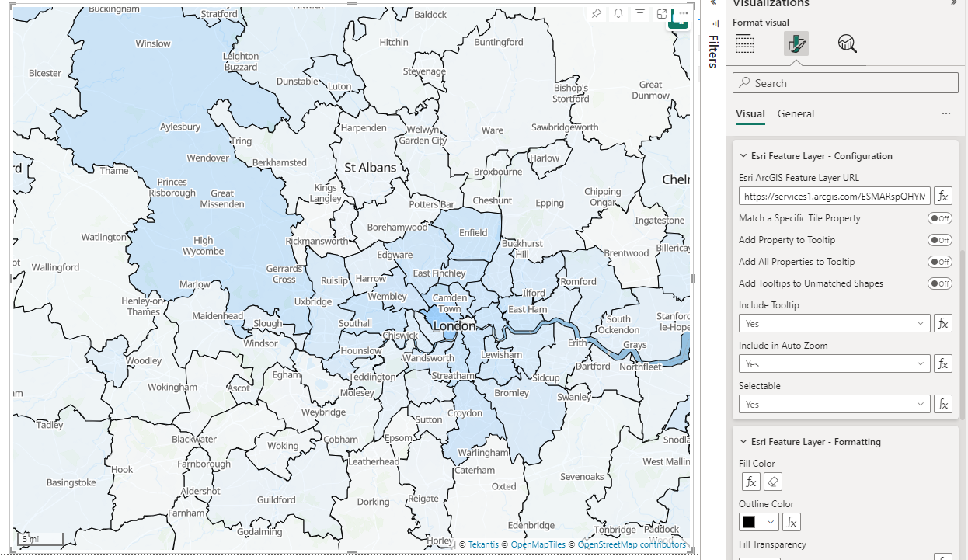
Task: Open the Outline Color black swatch picker
Action: [x=758, y=523]
